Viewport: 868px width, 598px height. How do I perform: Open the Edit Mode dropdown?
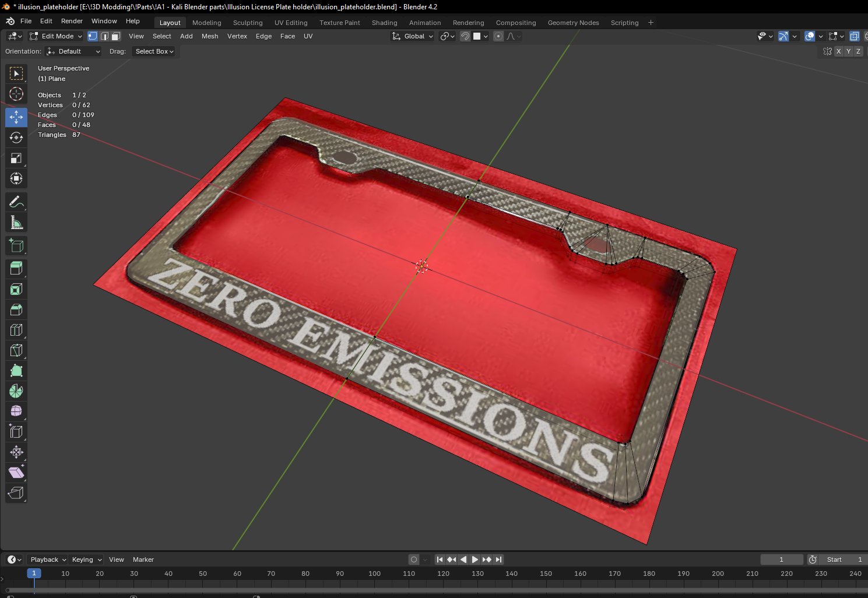point(56,36)
